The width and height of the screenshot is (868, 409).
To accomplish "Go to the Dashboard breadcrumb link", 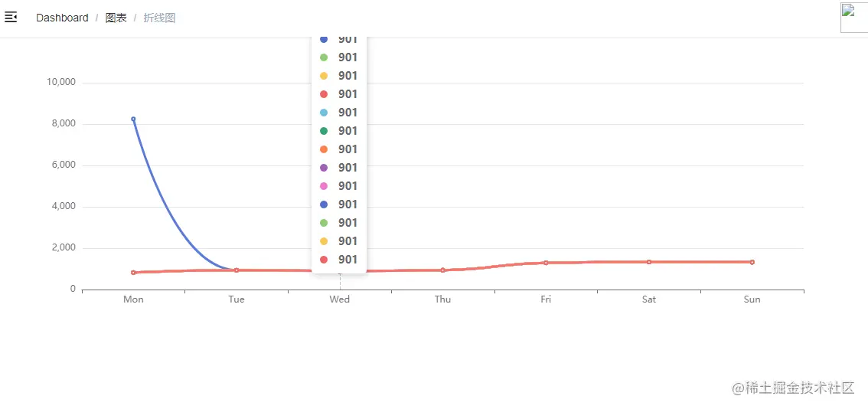I will [x=62, y=18].
